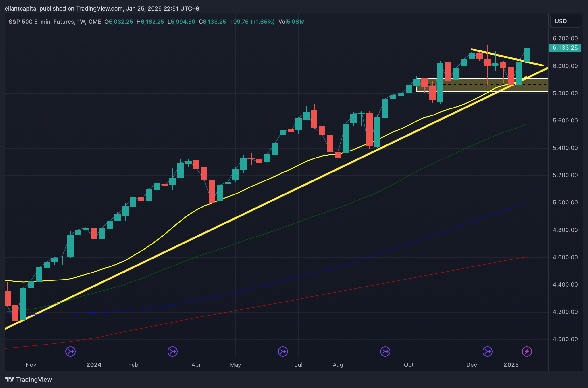Click the 5,000.00 level on the price axis
588x388 pixels.
(x=565, y=203)
